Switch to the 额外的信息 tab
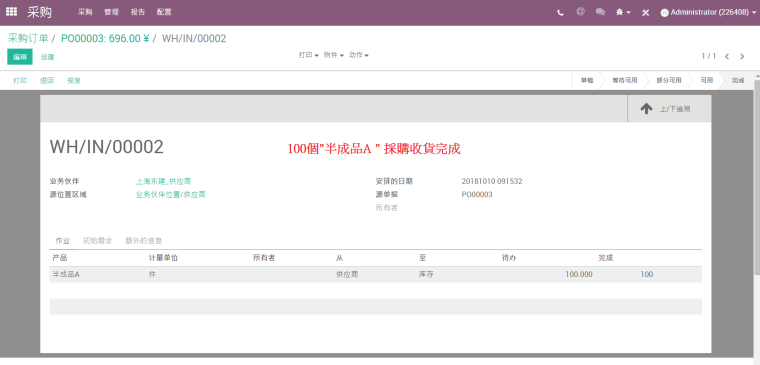Screen dimensions: 760x365 click(143, 241)
